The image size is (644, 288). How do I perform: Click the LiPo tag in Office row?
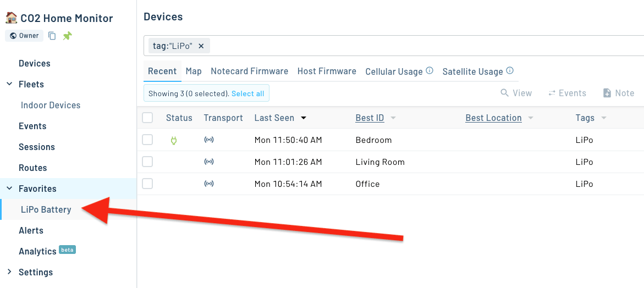tap(585, 184)
